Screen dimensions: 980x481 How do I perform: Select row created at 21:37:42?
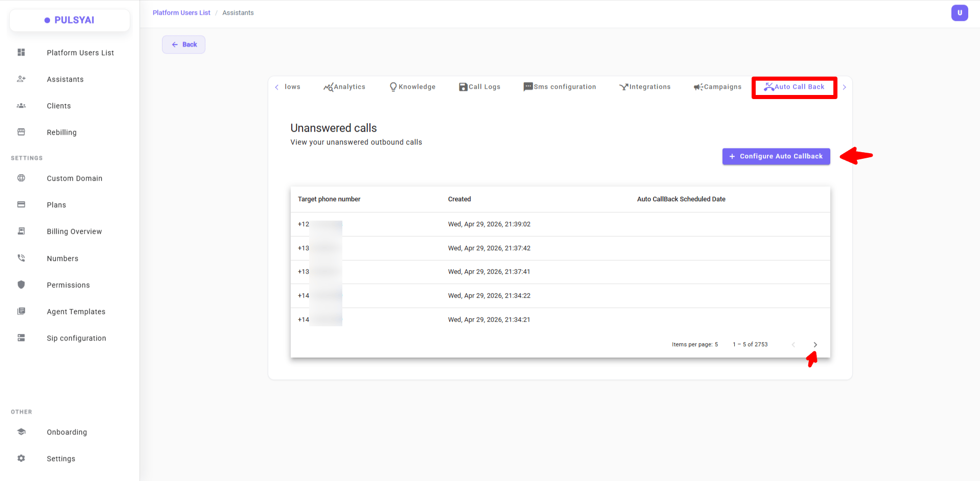point(560,248)
